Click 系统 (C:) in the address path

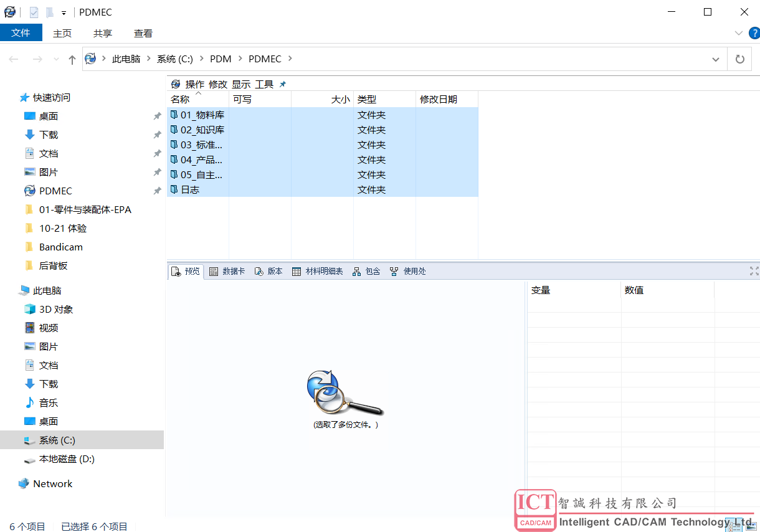[x=175, y=59]
